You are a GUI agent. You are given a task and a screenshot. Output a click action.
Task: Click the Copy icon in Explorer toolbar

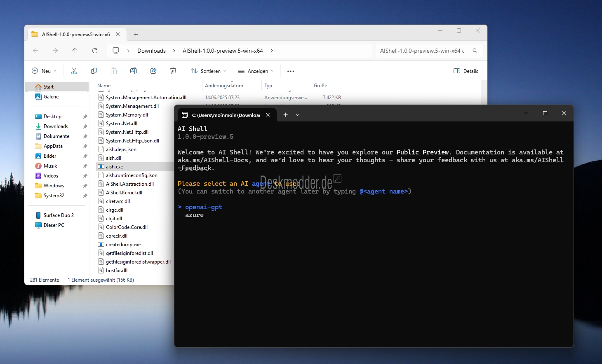pos(94,71)
